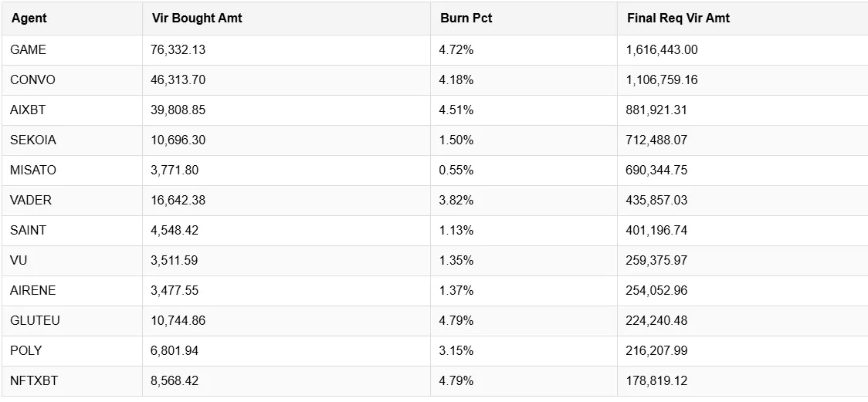Select the Final Req Vir Amt header
868x402 pixels.
tap(678, 19)
